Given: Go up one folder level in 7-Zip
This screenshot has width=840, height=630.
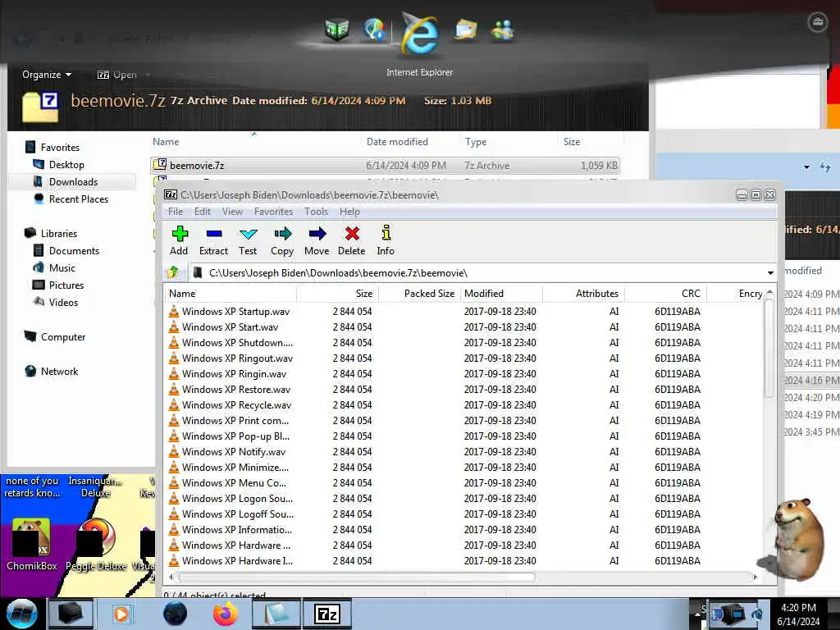Looking at the screenshot, I should [174, 272].
